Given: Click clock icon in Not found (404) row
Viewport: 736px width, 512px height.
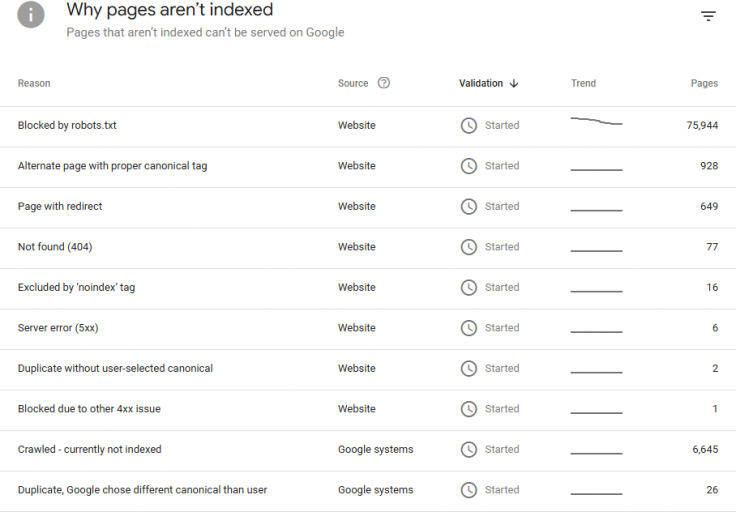Looking at the screenshot, I should (468, 247).
